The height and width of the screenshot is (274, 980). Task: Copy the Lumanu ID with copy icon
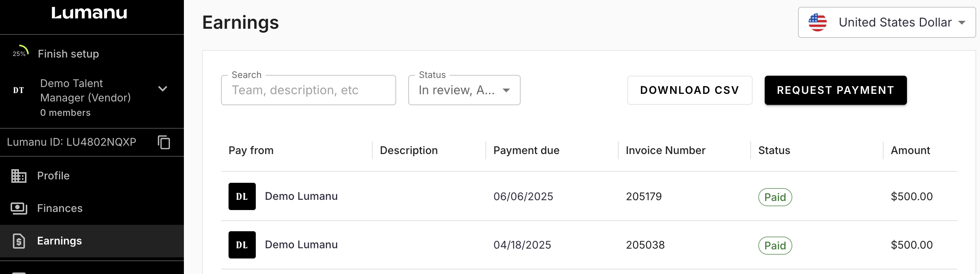pos(163,142)
